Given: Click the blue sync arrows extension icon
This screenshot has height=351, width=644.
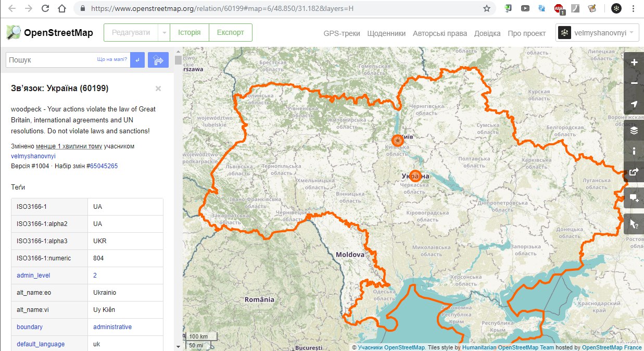Looking at the screenshot, I should tap(542, 8).
